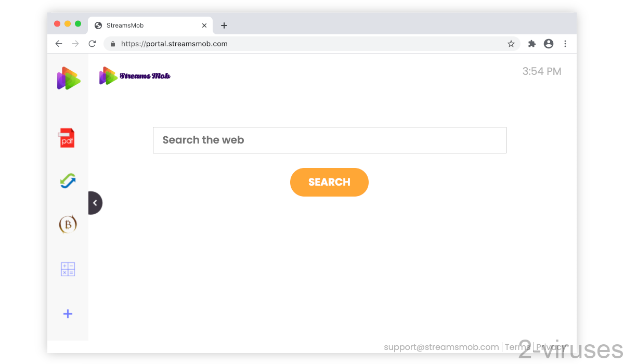
Task: Click the StreamsMob play logo in sidebar
Action: tap(68, 78)
